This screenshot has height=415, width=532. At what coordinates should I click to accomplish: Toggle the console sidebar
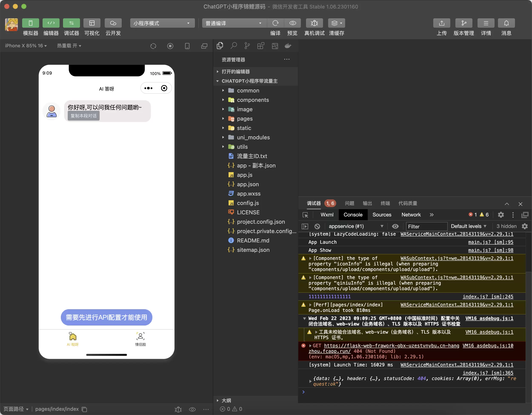pos(305,226)
